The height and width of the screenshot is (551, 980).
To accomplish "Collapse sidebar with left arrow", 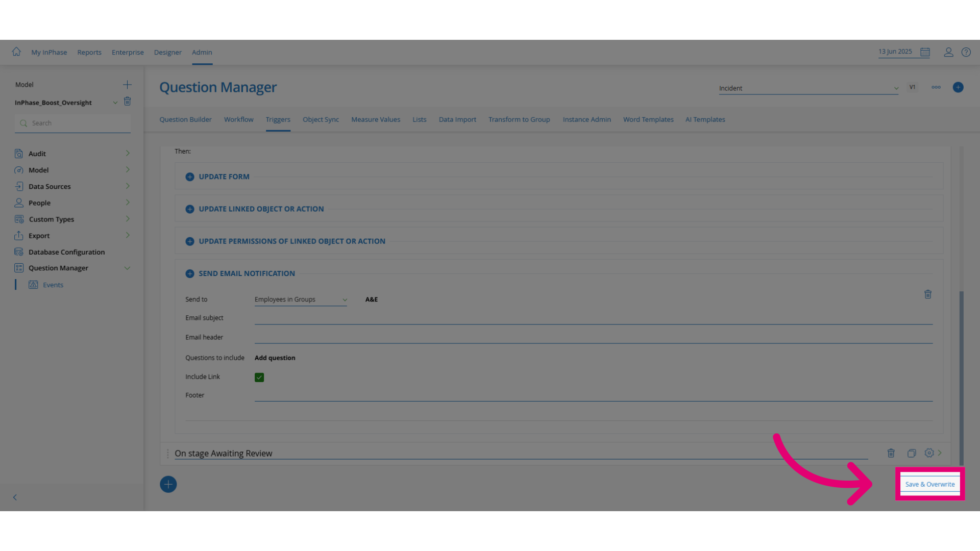I will 15,497.
